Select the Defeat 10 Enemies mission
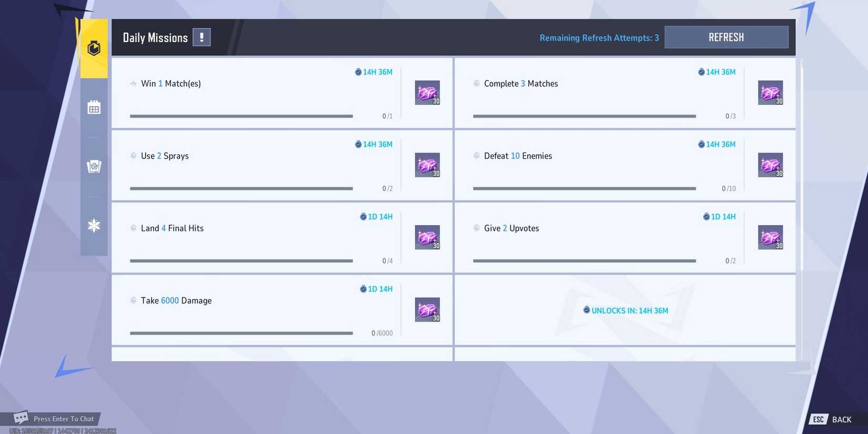The height and width of the screenshot is (434, 868). click(x=625, y=165)
